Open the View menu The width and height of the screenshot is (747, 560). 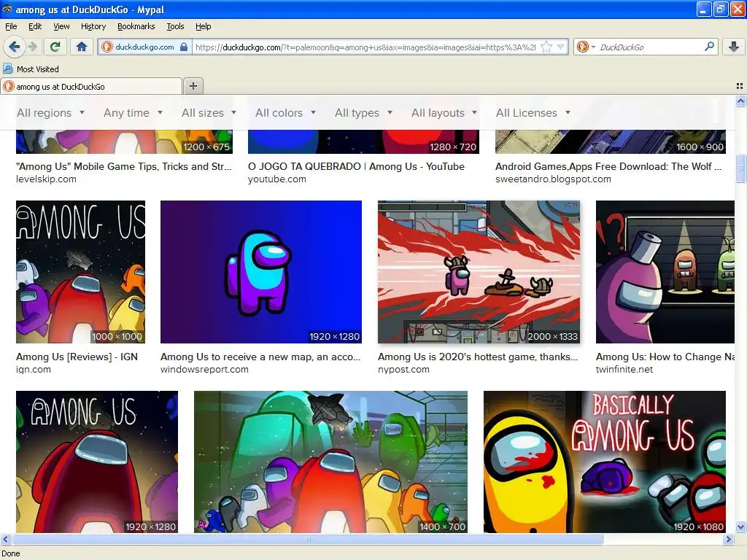coord(61,26)
